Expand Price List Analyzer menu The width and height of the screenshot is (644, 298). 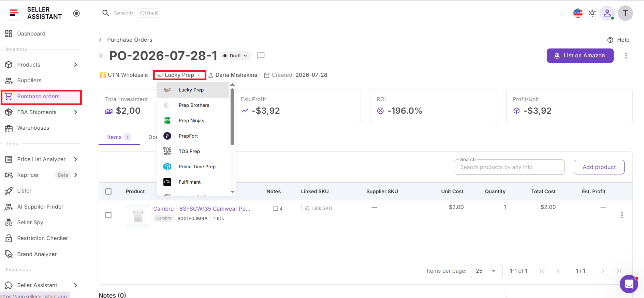pos(75,159)
